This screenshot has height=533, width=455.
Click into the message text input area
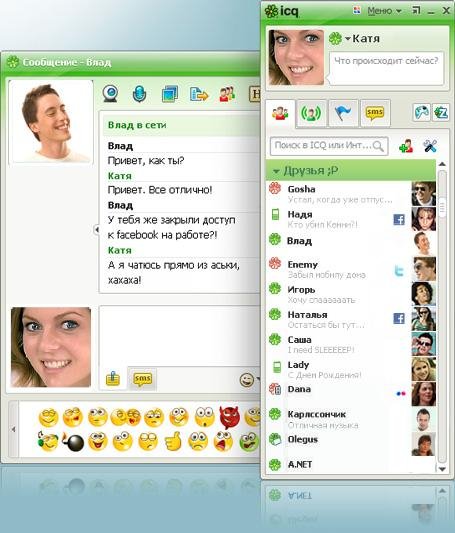pyautogui.click(x=180, y=336)
